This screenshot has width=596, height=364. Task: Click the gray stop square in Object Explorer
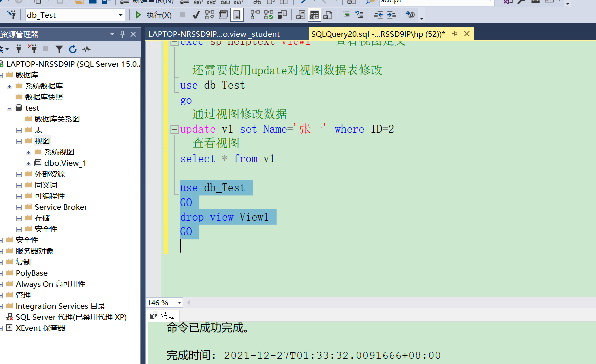pyautogui.click(x=46, y=49)
